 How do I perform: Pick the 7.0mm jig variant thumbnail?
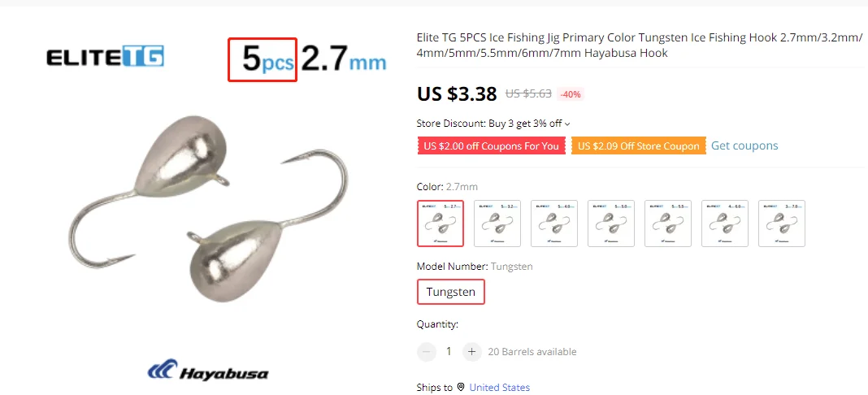click(782, 223)
